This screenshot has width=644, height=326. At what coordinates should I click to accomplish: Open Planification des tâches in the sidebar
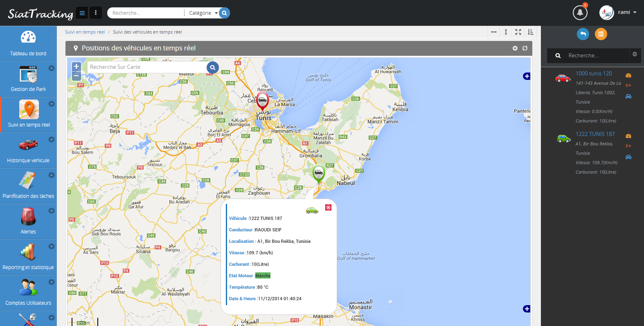click(x=28, y=186)
